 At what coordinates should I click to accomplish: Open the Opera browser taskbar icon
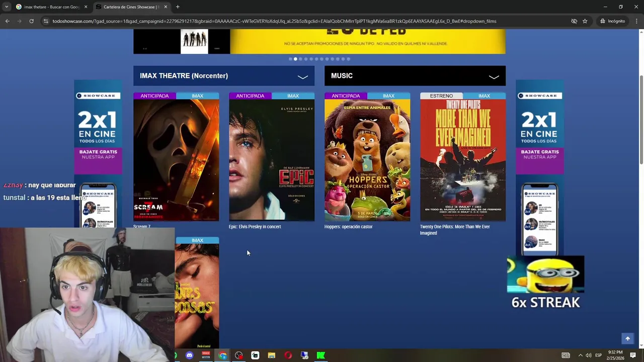(x=288, y=355)
